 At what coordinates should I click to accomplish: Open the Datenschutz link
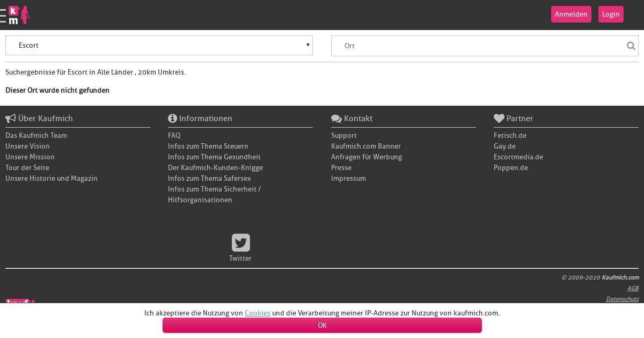(622, 299)
